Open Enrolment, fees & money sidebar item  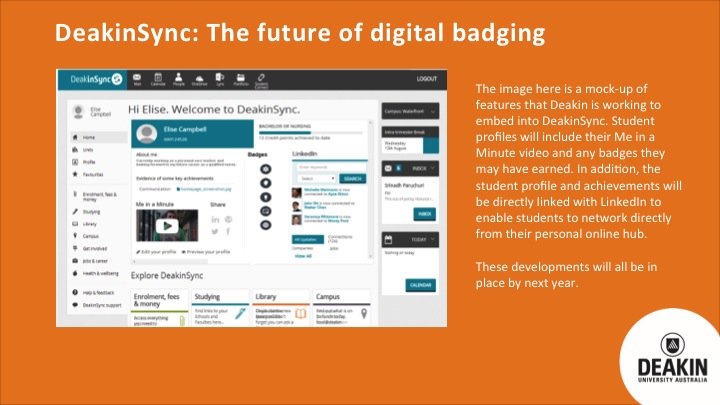tap(98, 197)
